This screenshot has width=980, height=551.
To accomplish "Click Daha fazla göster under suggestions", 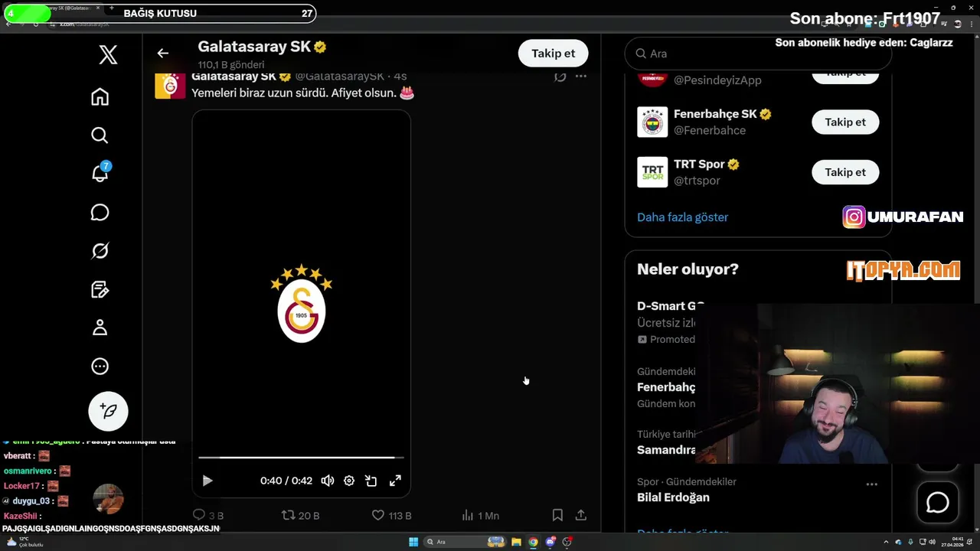I will click(x=682, y=217).
